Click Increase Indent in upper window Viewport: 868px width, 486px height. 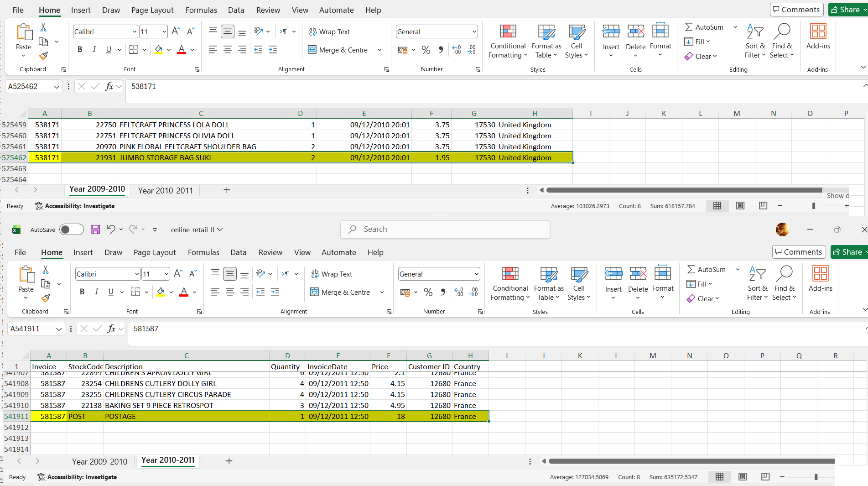pos(273,50)
